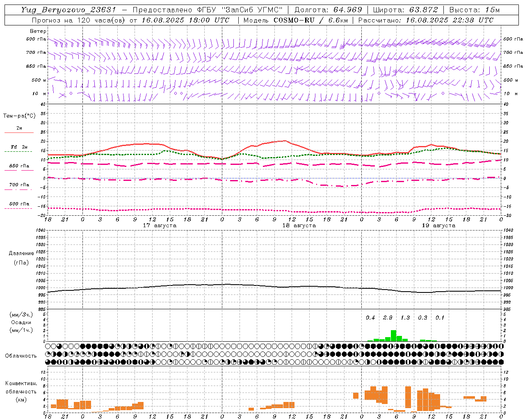Click the 700 гПа dash-dot legend line
Image resolution: width=525 pixels, height=420 pixels.
[x=18, y=189]
